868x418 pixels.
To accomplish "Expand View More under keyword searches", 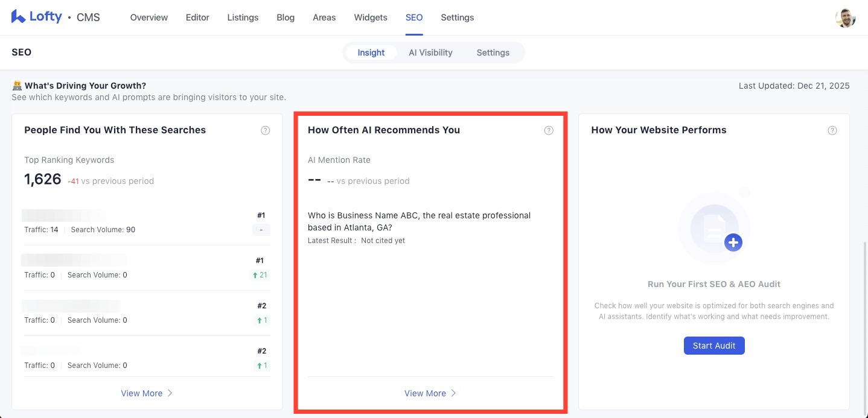I will (147, 393).
